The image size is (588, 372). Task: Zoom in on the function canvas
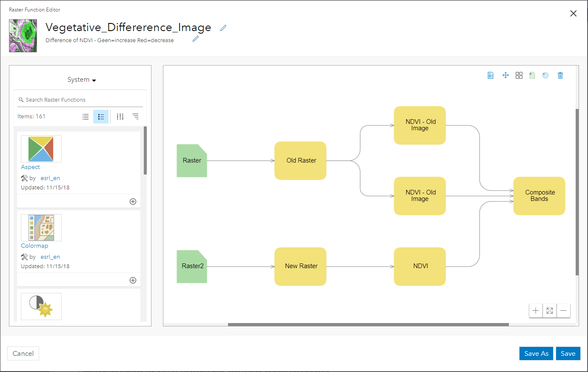pos(536,311)
